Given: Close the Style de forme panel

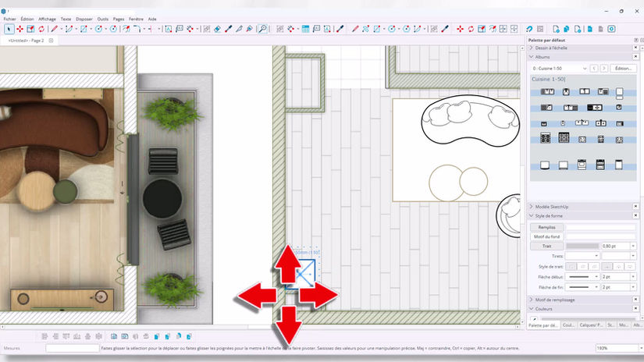Looking at the screenshot, I should [x=635, y=215].
